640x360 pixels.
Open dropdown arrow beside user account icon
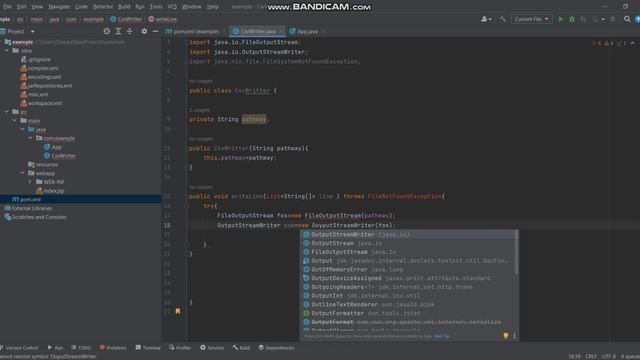click(x=490, y=19)
